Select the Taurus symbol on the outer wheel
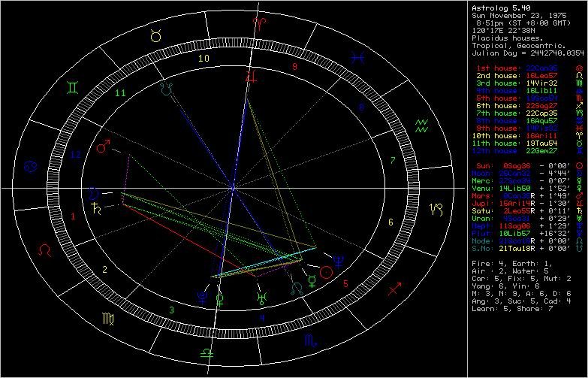 point(155,35)
